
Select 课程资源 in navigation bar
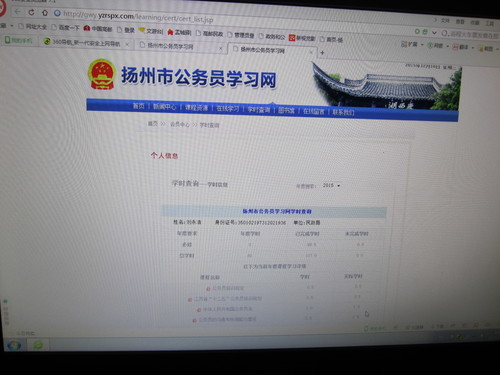[x=196, y=108]
